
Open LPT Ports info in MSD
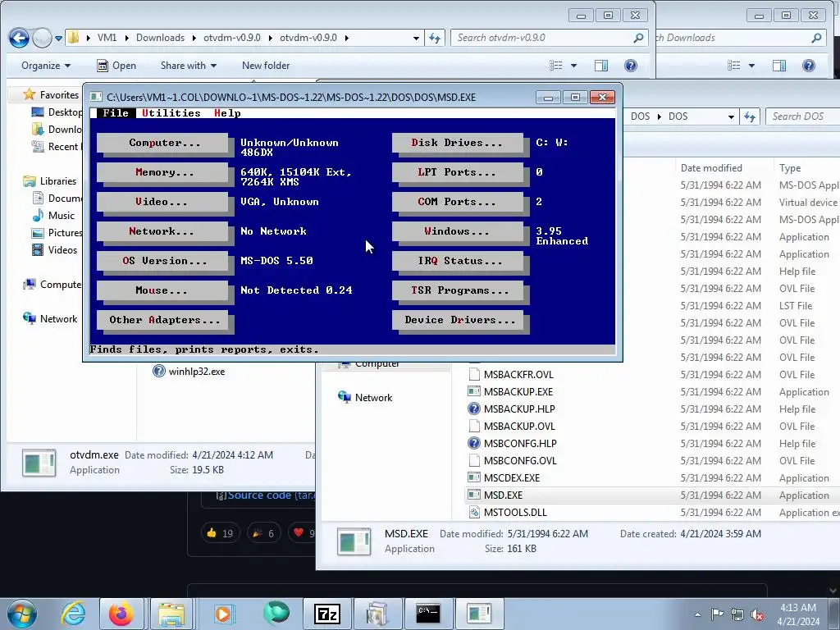459,172
